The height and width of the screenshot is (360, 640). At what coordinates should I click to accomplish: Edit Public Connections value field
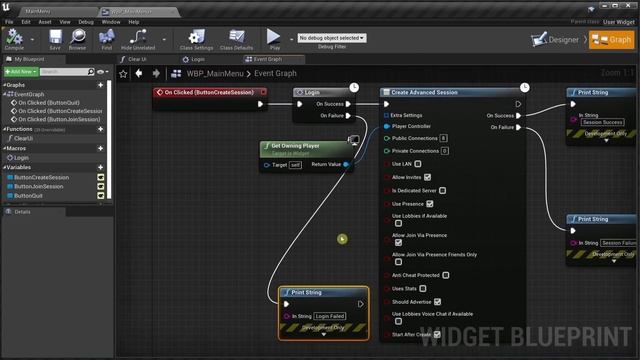point(443,138)
